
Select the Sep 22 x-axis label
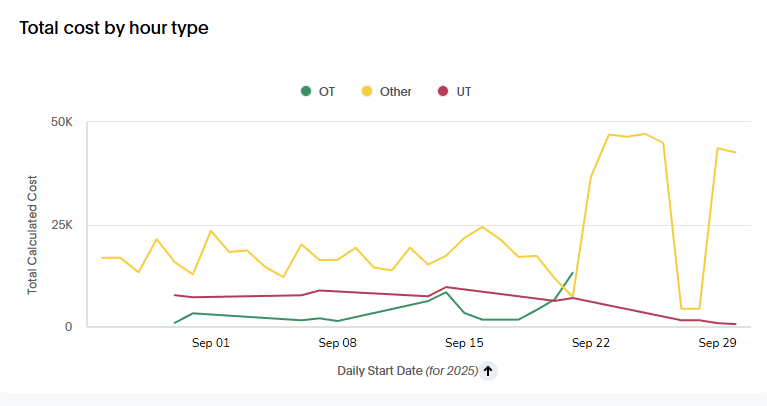coord(591,342)
